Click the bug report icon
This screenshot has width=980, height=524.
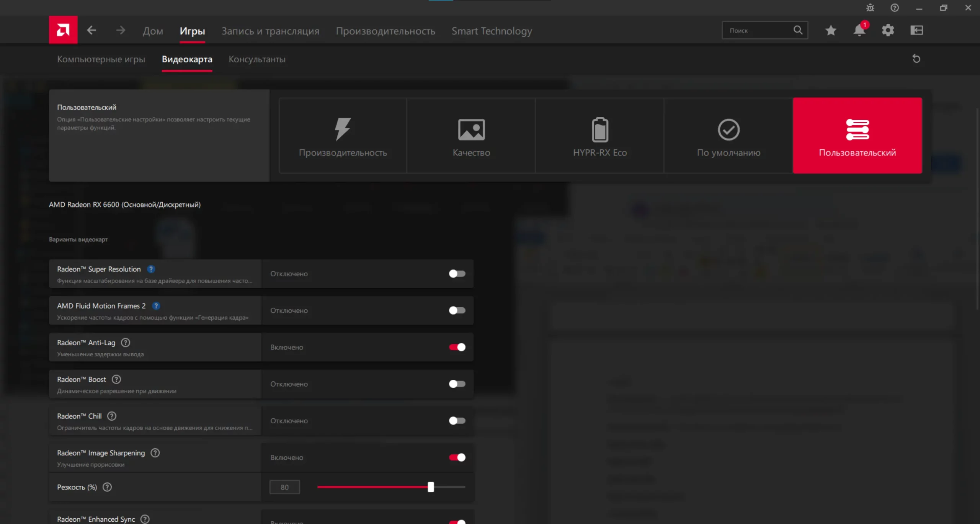(x=870, y=8)
